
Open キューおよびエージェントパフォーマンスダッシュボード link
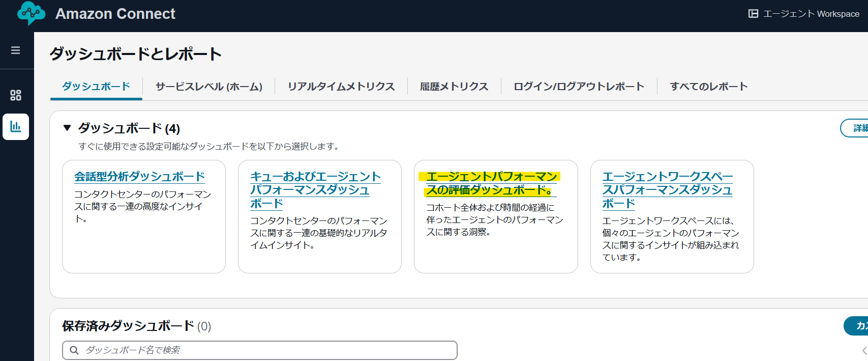(315, 190)
